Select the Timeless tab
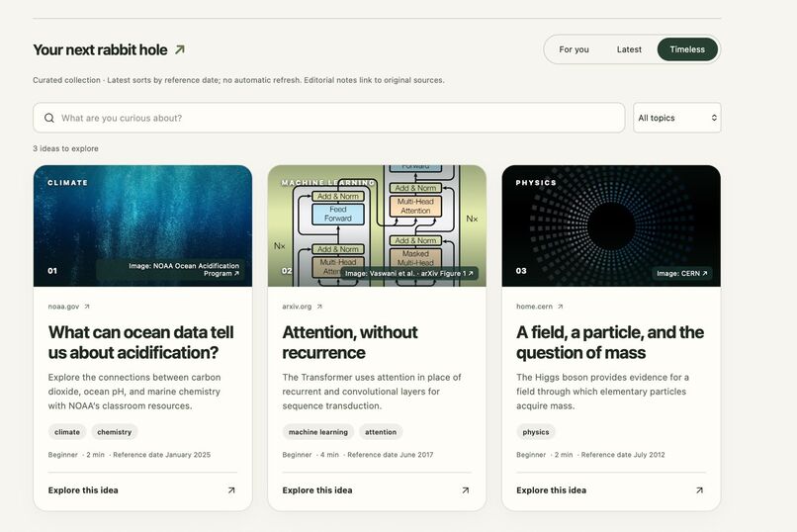The width and height of the screenshot is (797, 532). coord(687,49)
